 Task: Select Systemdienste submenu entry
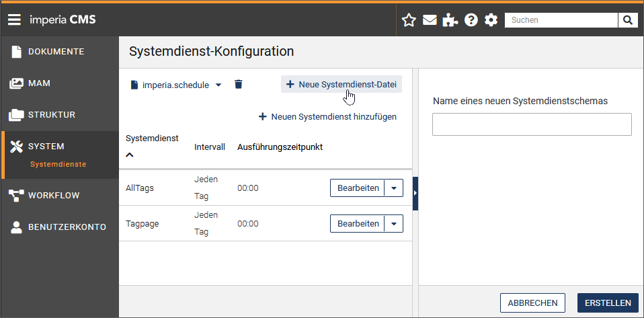tap(58, 164)
